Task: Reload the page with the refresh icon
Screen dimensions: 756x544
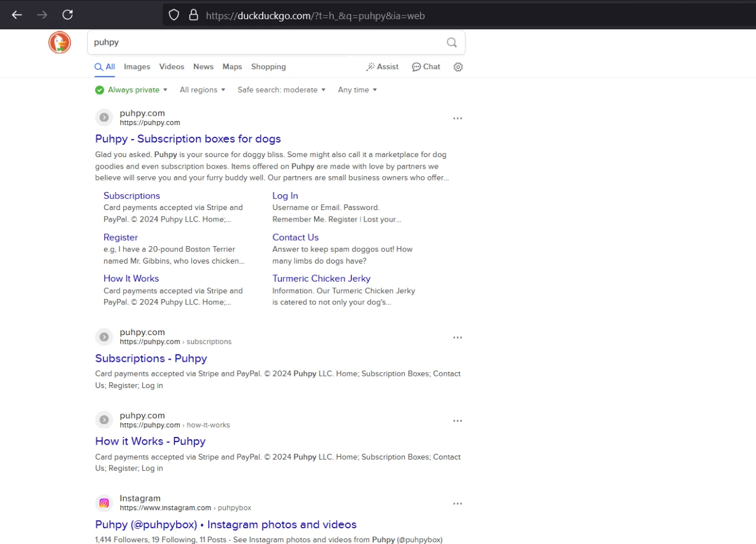Action: pyautogui.click(x=67, y=15)
